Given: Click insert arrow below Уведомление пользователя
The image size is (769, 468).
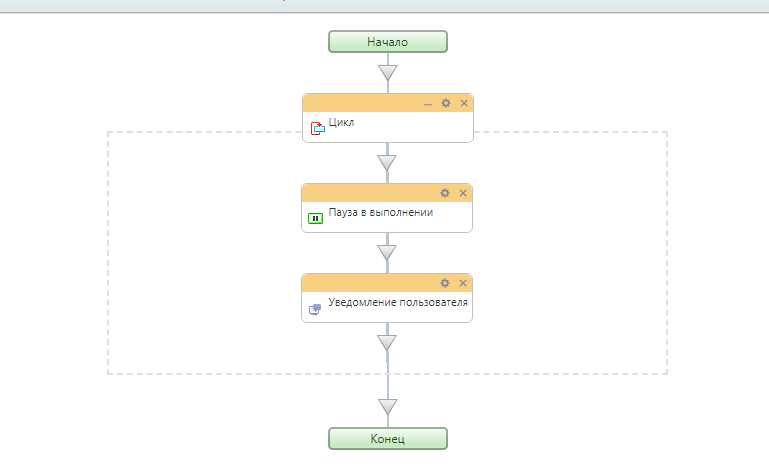Looking at the screenshot, I should [386, 342].
